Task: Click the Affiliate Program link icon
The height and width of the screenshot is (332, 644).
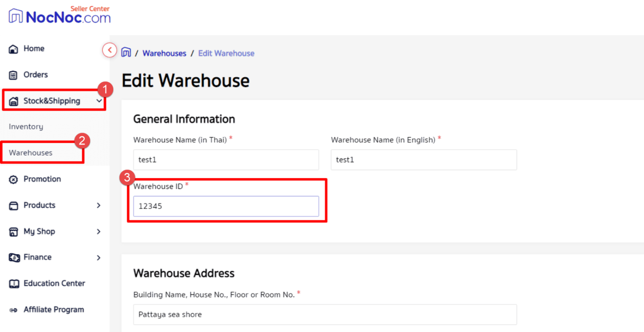Action: [x=13, y=310]
